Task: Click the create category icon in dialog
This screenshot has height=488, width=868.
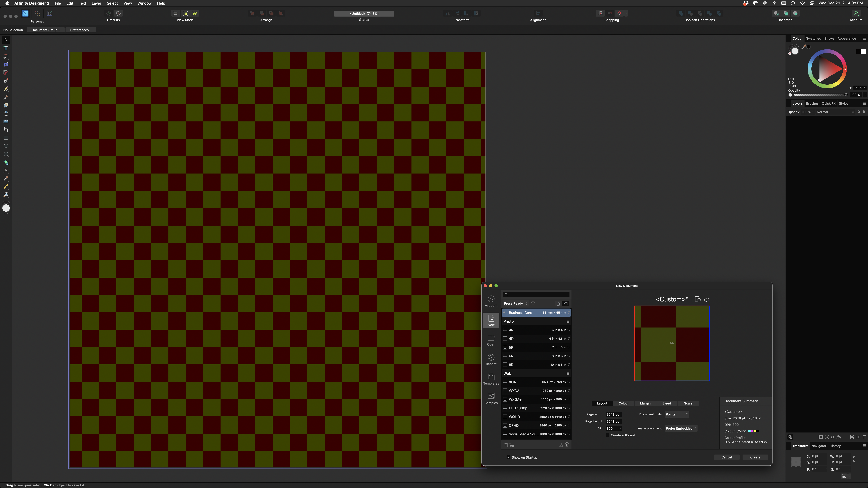Action: tap(511, 445)
